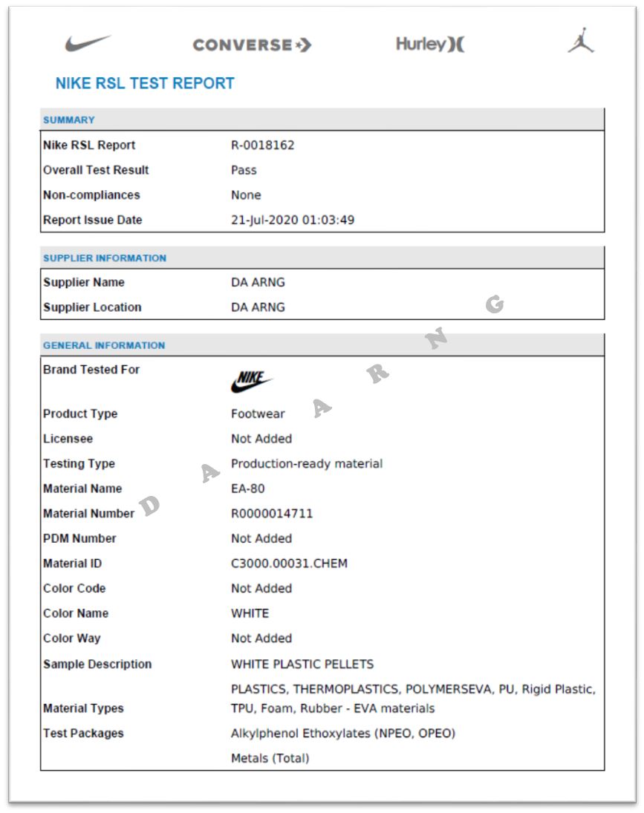
Task: Click the Nike swoosh logo in header
Action: (x=88, y=44)
